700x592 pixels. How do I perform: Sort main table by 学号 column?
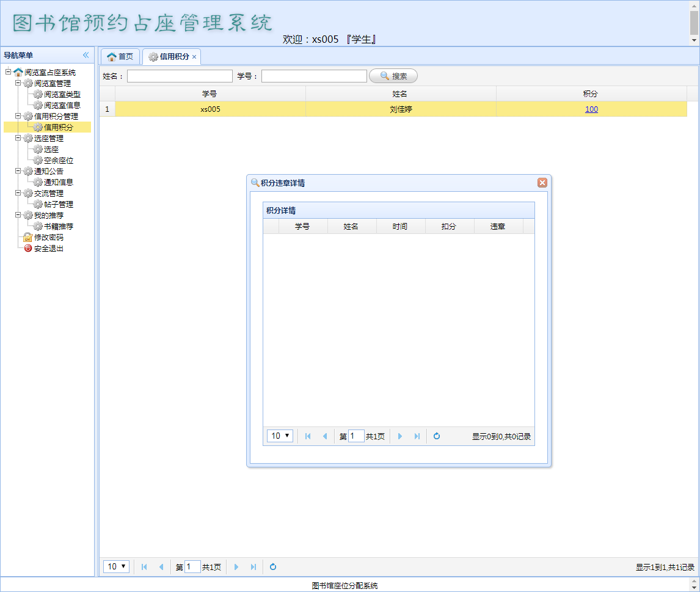210,93
